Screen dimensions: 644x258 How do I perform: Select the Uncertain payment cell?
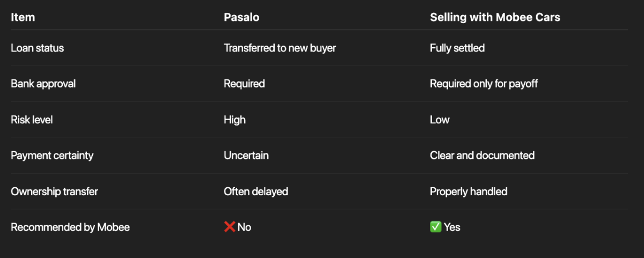pyautogui.click(x=246, y=156)
